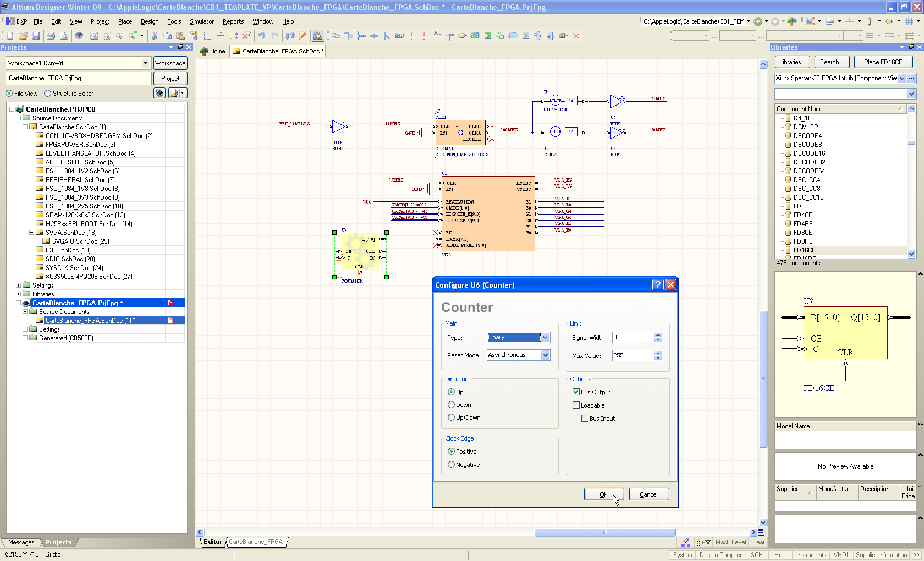The image size is (924, 561).
Task: Open print preview from toolbar
Action: pos(64,36)
